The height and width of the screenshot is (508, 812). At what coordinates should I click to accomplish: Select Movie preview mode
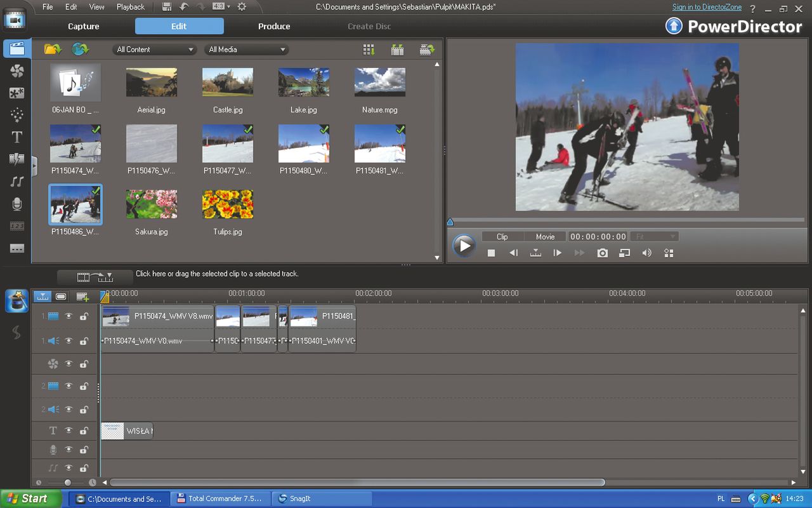coord(546,236)
